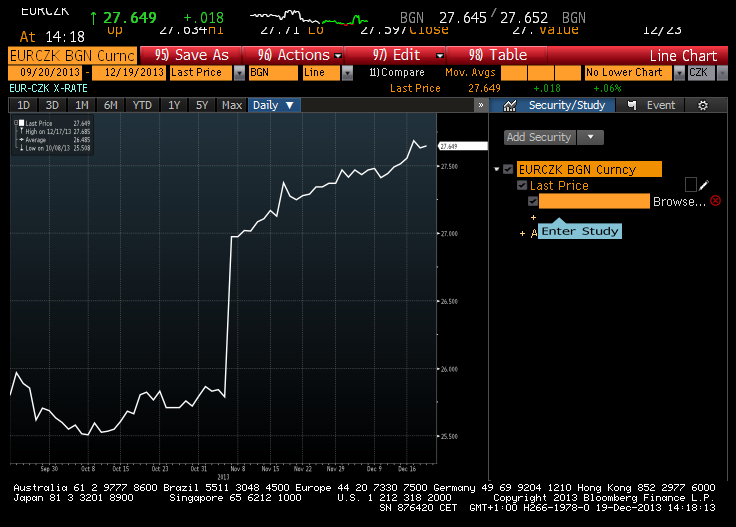Open the Actions dropdown menu
This screenshot has width=736, height=527.
coord(337,55)
